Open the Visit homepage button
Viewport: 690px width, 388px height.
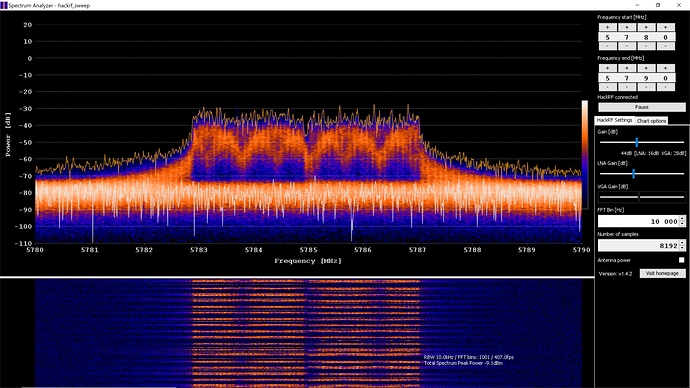662,273
